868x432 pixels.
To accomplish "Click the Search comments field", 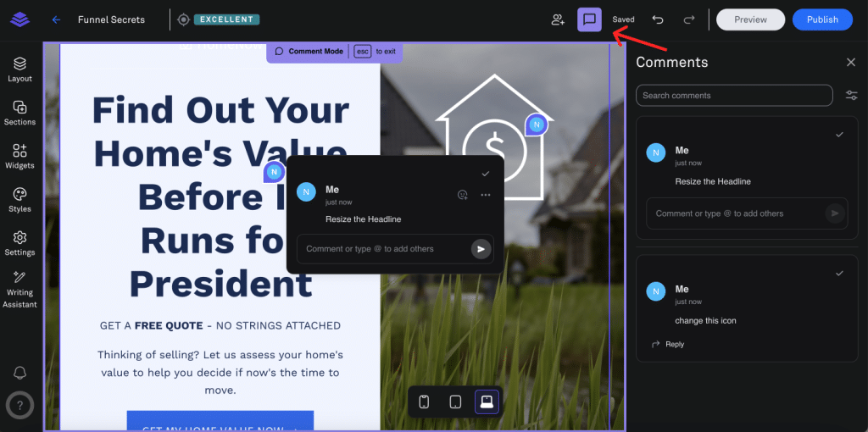I will tap(734, 96).
